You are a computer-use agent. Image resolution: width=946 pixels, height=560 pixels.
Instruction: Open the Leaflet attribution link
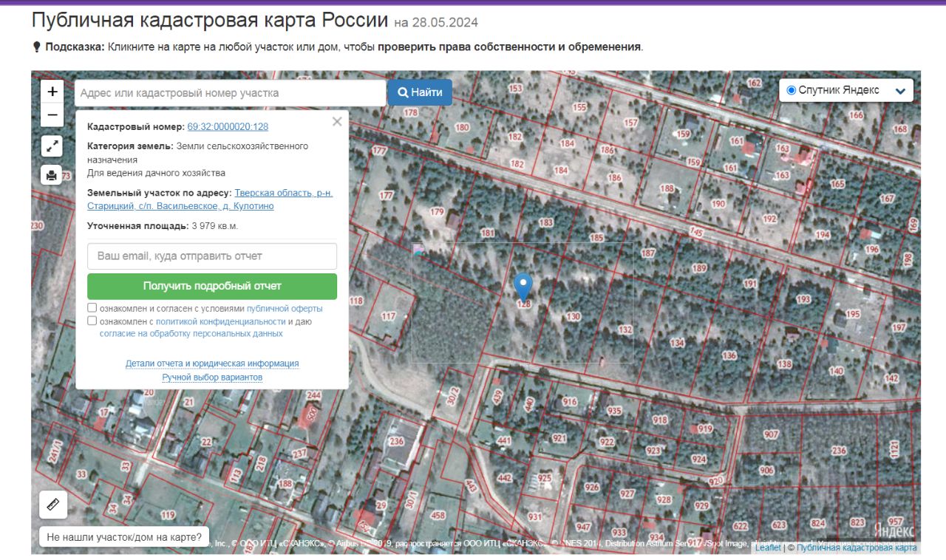pos(767,547)
